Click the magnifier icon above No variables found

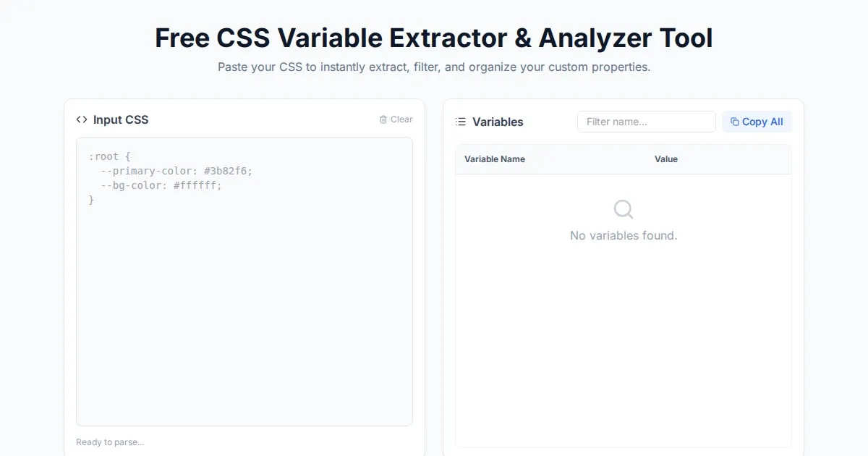pyautogui.click(x=623, y=210)
